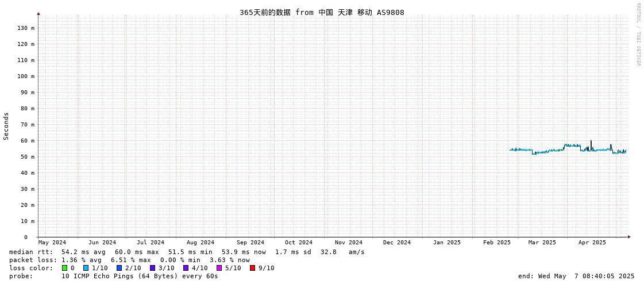The image size is (644, 284).
Task: Click the end timestamp 'Wed May 7 08:40:05 2025'
Action: (x=587, y=276)
